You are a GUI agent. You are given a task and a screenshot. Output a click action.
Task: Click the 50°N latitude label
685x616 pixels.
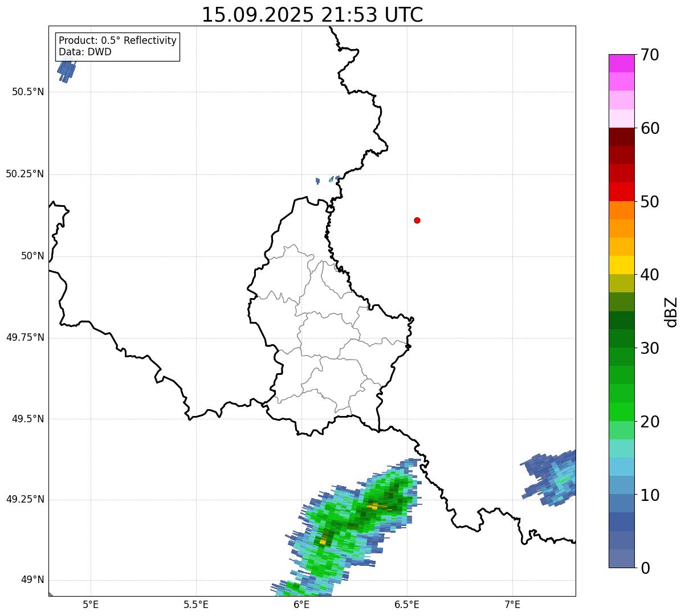[32, 256]
